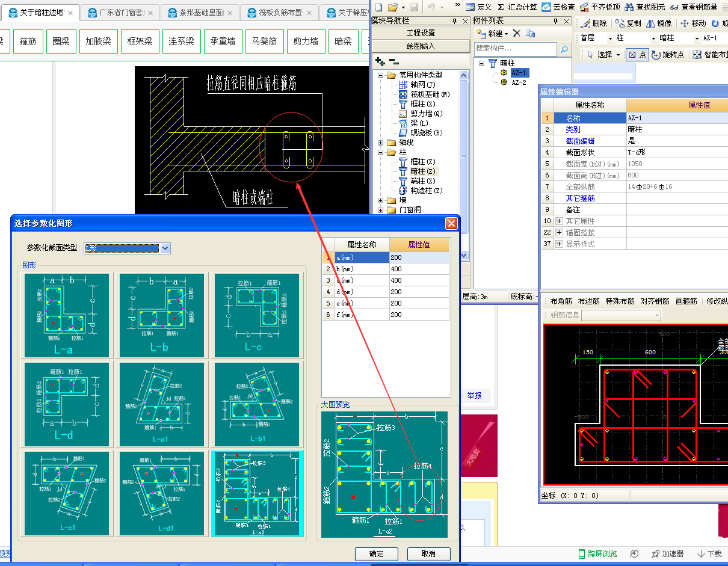728x566 pixels.
Task: Click the 搜索构件 search input field
Action: (516, 48)
